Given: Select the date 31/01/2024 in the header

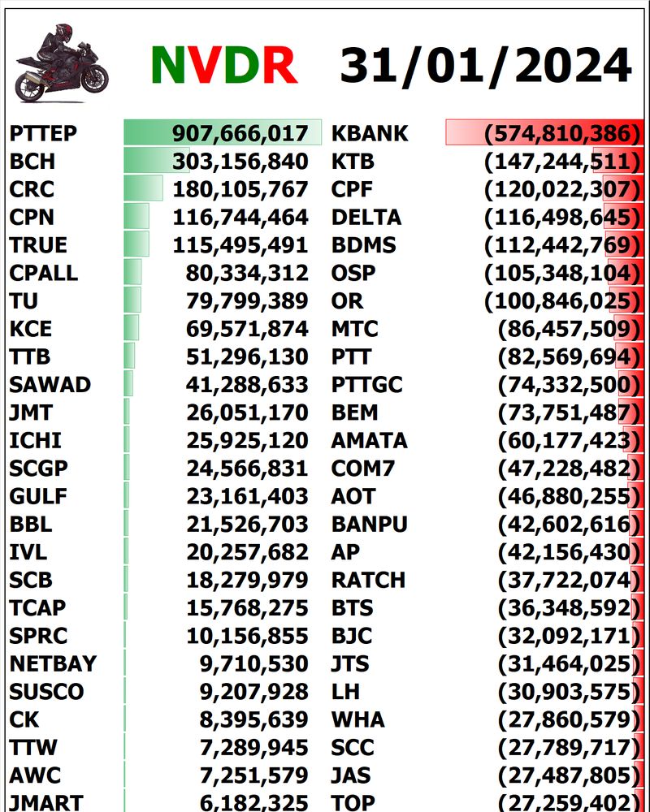Looking at the screenshot, I should (x=485, y=65).
